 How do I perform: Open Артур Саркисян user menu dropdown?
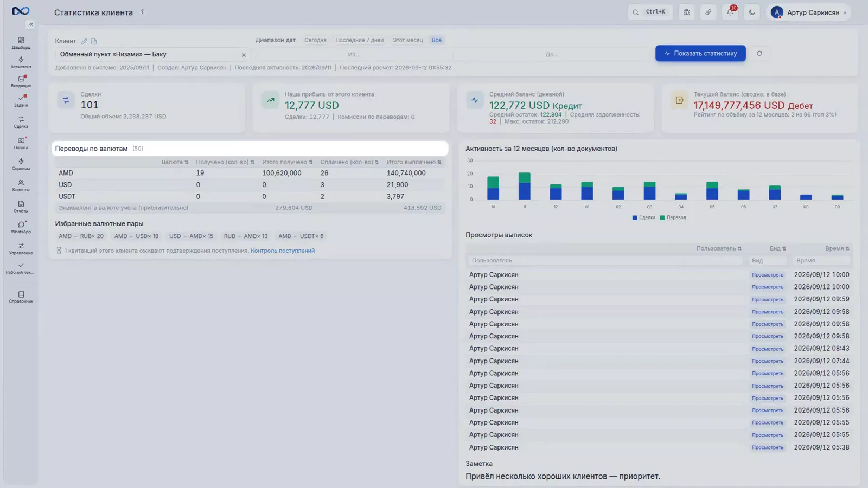[x=808, y=12]
